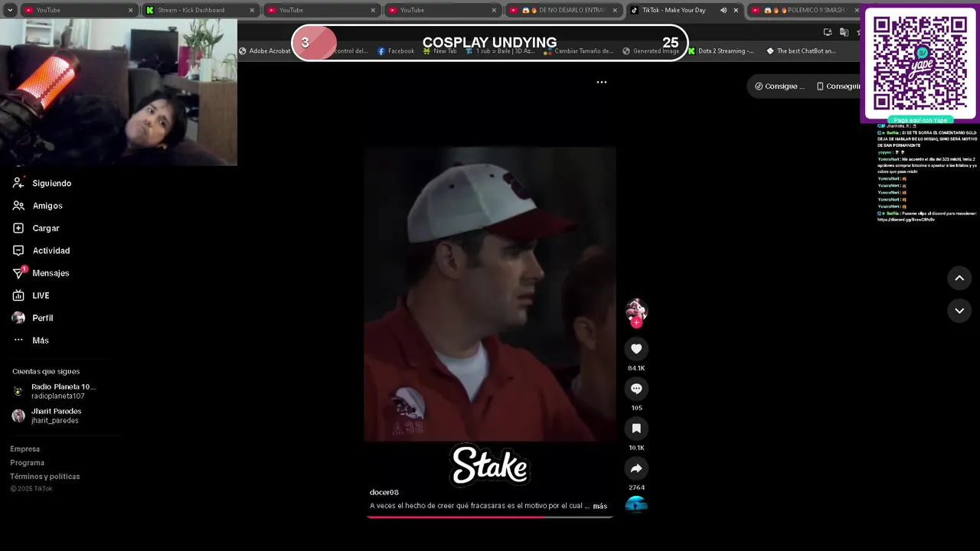The height and width of the screenshot is (551, 980).
Task: Save video with the bookmark icon
Action: [636, 429]
